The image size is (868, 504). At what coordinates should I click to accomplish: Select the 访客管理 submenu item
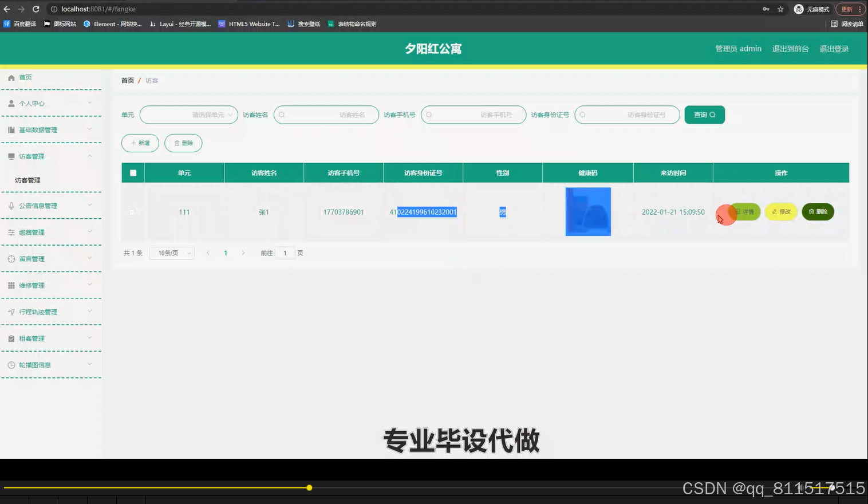27,180
